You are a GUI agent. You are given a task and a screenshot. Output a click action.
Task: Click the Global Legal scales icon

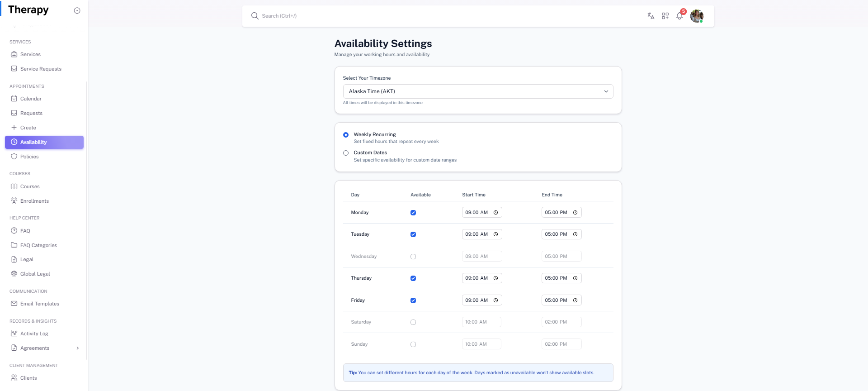point(14,274)
